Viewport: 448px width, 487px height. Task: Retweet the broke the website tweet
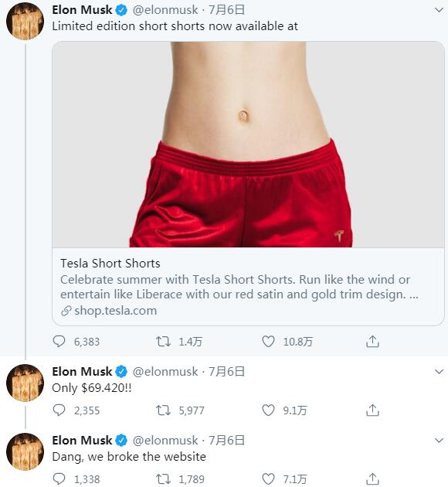point(163,479)
